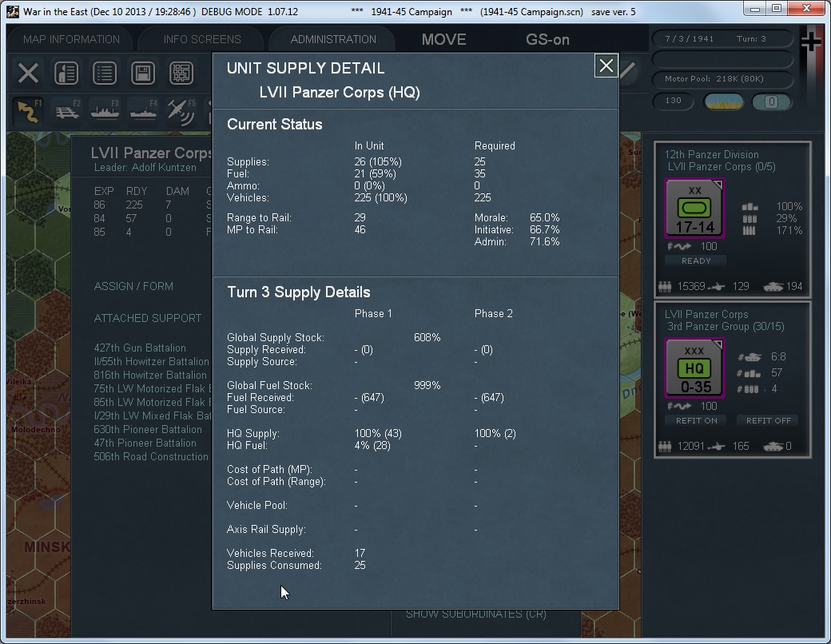Turn on REFIT for LVII Panzer Corps
Screen dimensions: 831x644
coord(694,419)
